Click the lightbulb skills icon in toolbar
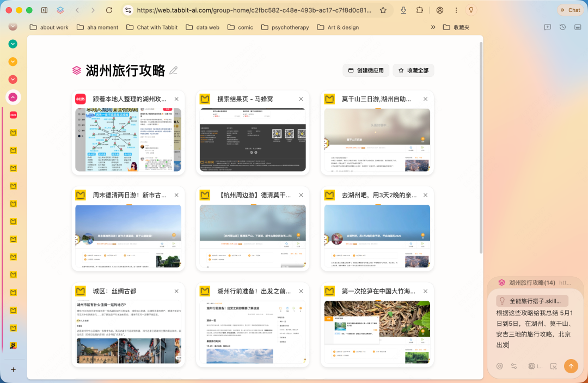The image size is (588, 383). 471,10
